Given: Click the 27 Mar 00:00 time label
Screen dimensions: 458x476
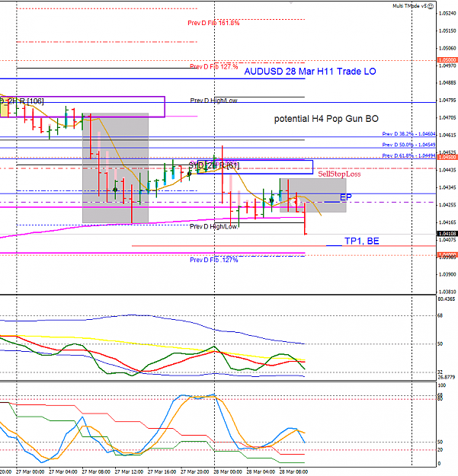Looking at the screenshot, I should pos(30,471).
